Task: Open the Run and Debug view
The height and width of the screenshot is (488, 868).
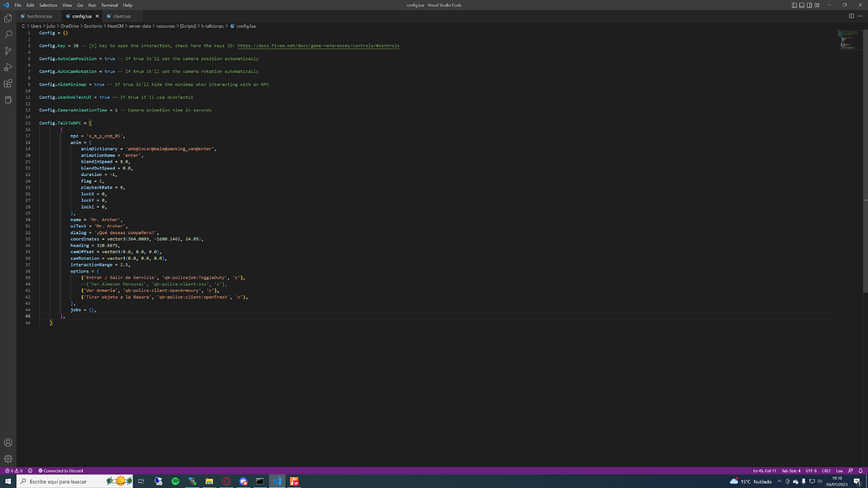Action: coord(8,67)
